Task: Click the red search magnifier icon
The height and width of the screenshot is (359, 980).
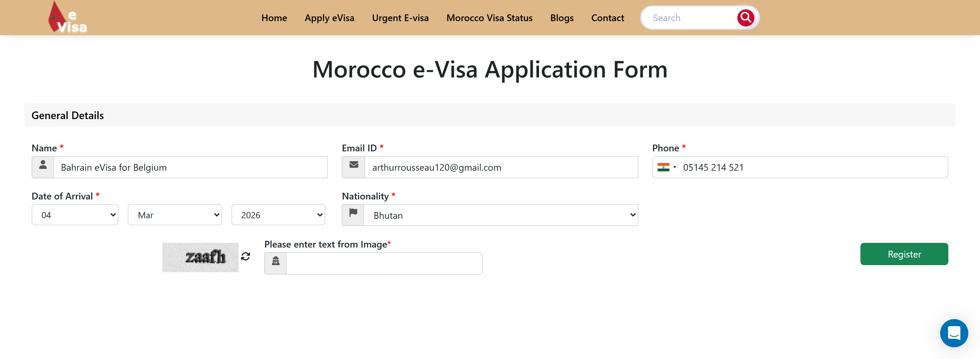Action: (745, 18)
